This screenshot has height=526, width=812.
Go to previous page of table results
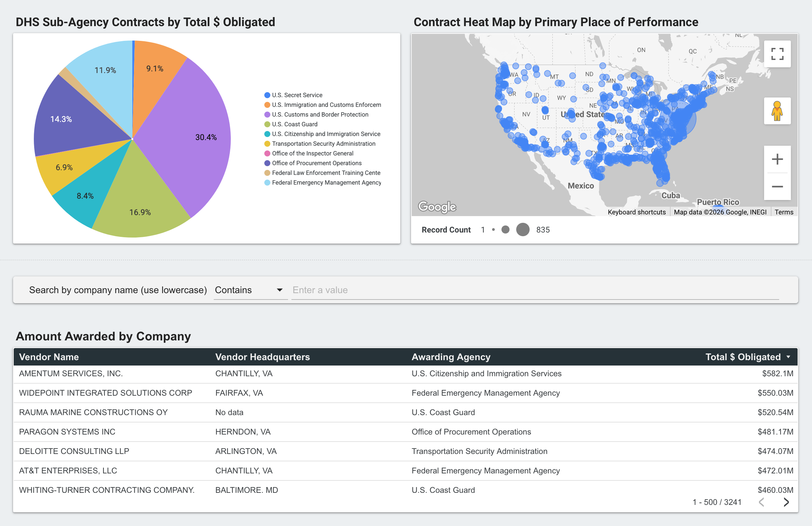(x=761, y=502)
